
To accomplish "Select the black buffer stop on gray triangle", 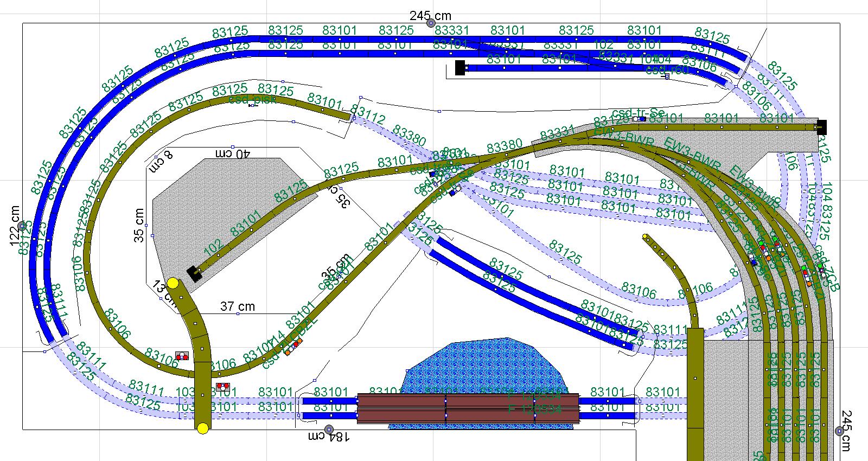I will tap(193, 274).
